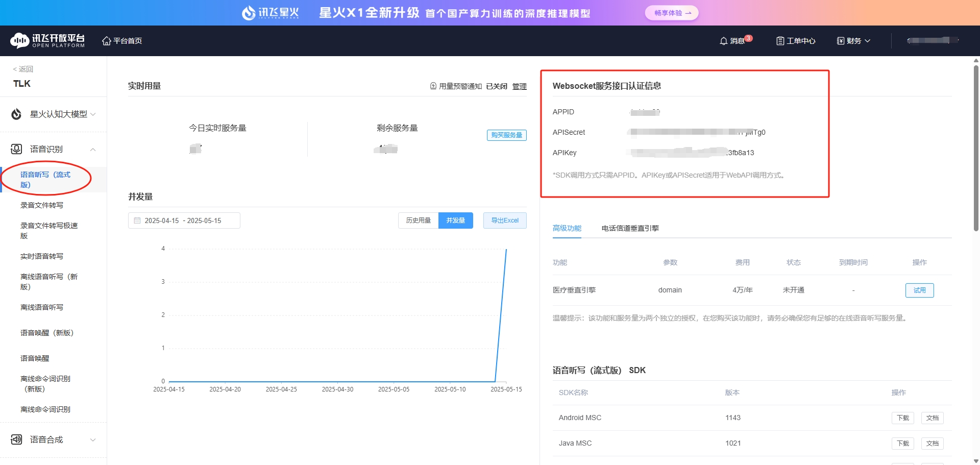Click the 未开通 status cell

click(x=793, y=290)
